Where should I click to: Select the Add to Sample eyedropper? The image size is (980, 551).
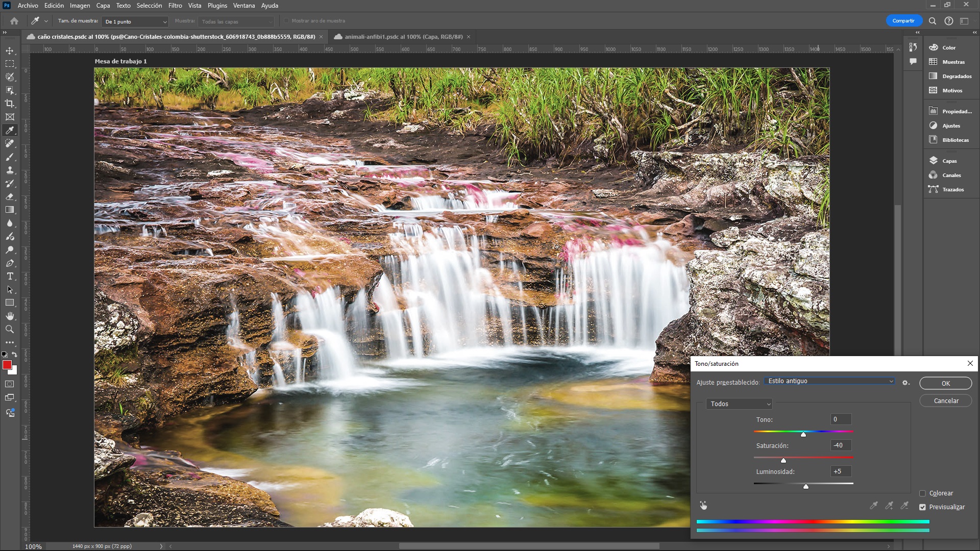[x=889, y=506]
